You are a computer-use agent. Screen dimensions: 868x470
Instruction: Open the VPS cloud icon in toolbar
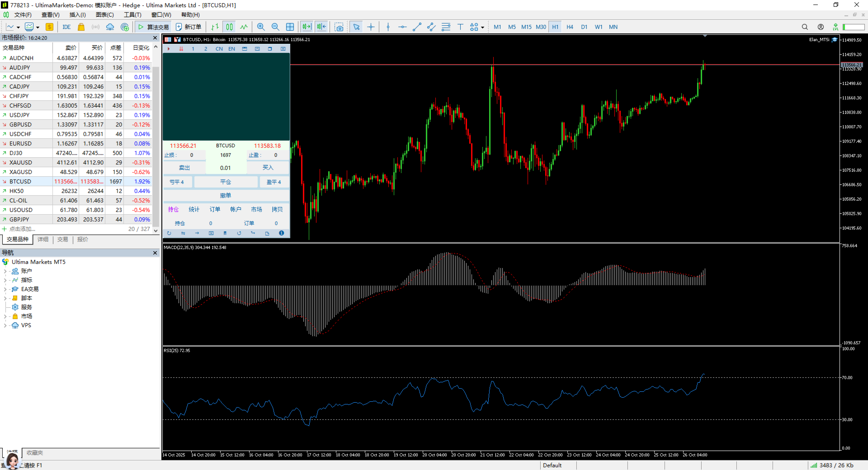tap(110, 27)
